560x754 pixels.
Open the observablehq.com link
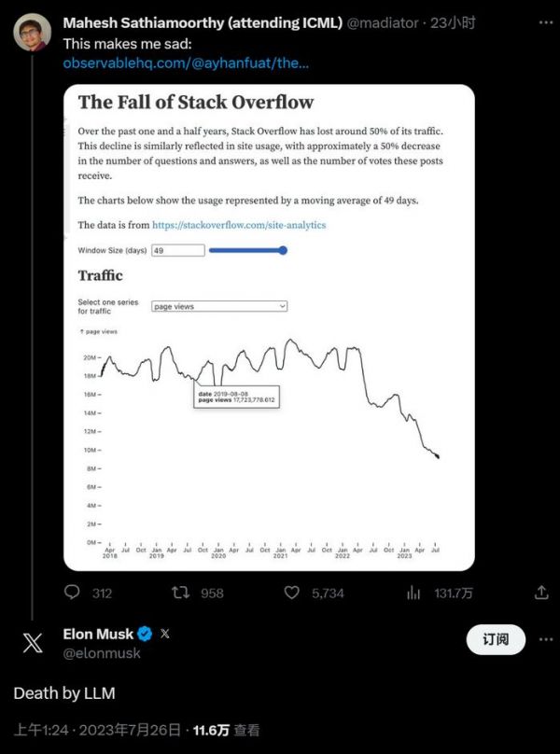coord(186,63)
